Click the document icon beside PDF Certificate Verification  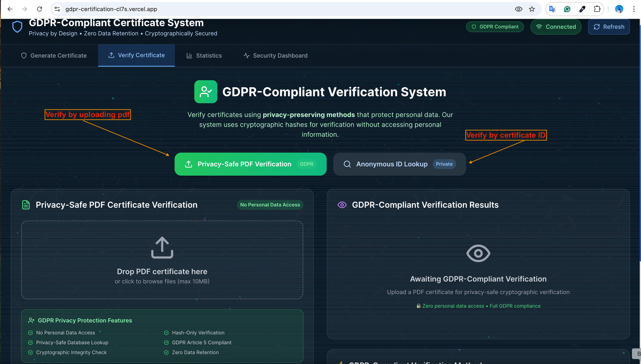click(26, 205)
